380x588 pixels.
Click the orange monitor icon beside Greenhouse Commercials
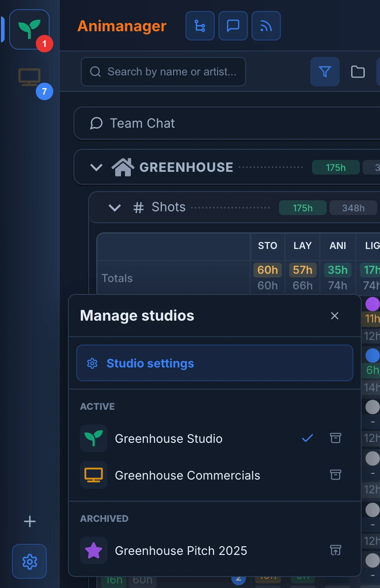pos(94,475)
